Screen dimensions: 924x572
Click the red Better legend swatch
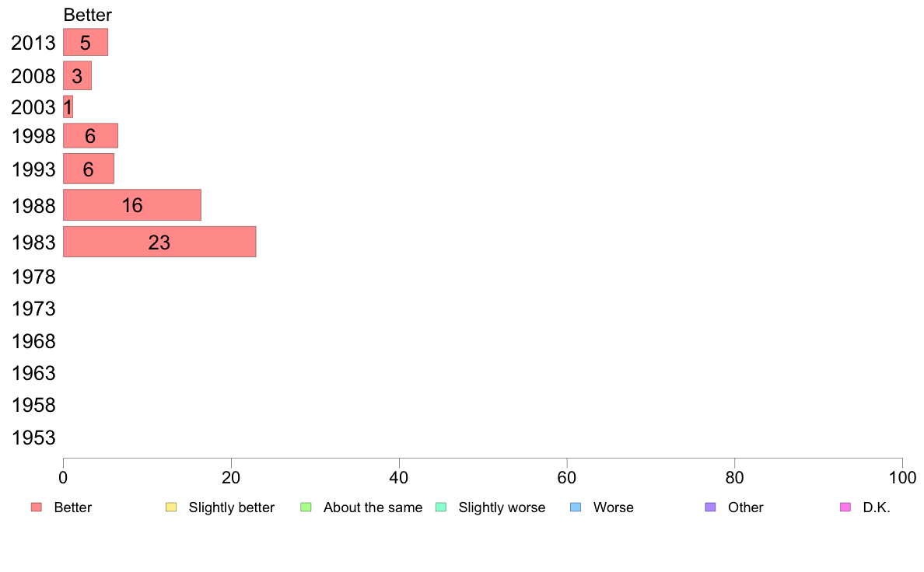click(37, 507)
